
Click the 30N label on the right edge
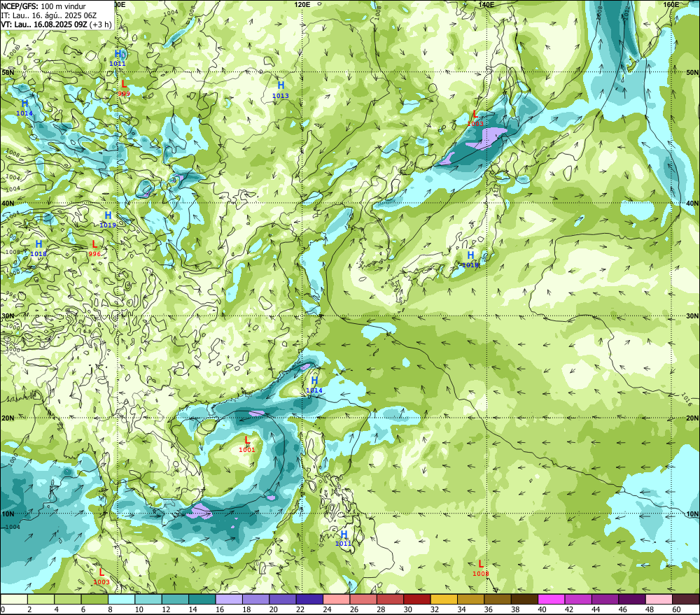tap(692, 316)
